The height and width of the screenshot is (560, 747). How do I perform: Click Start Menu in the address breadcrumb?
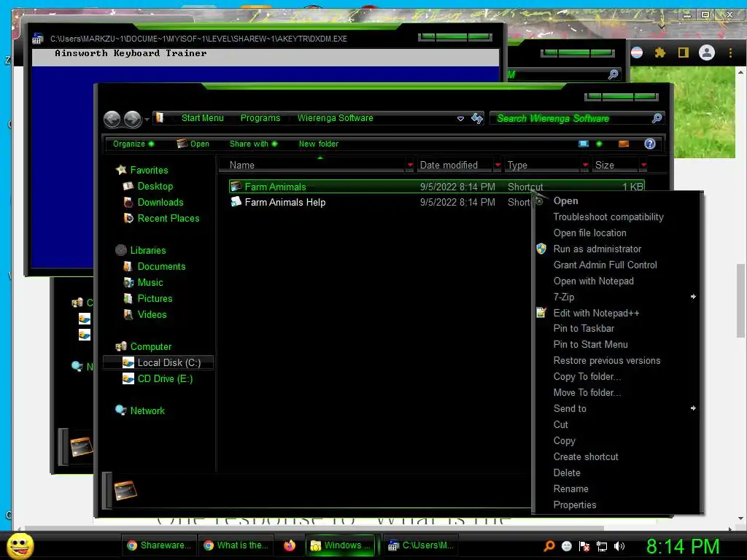point(203,118)
